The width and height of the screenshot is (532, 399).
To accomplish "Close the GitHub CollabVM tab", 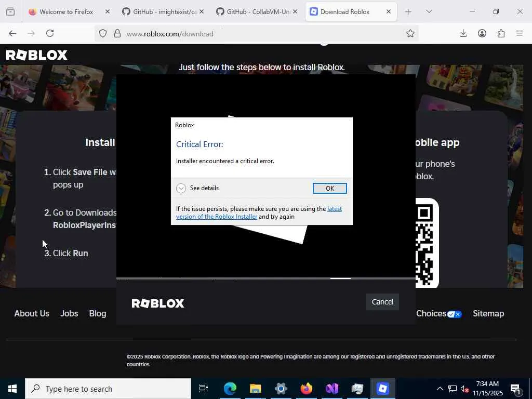I will tap(295, 12).
